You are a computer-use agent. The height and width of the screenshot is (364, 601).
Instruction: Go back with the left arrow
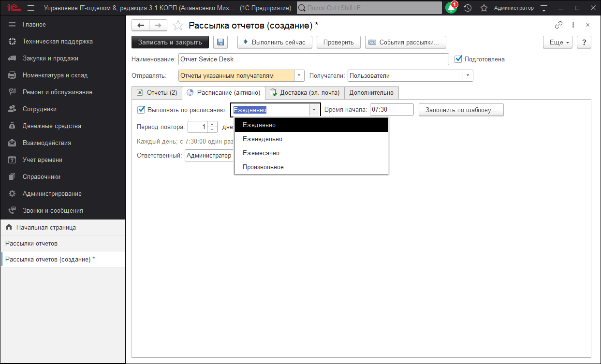click(x=141, y=26)
